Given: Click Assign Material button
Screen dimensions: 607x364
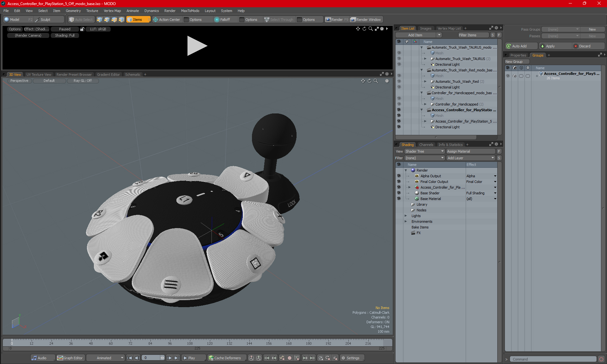Looking at the screenshot, I should [x=471, y=151].
